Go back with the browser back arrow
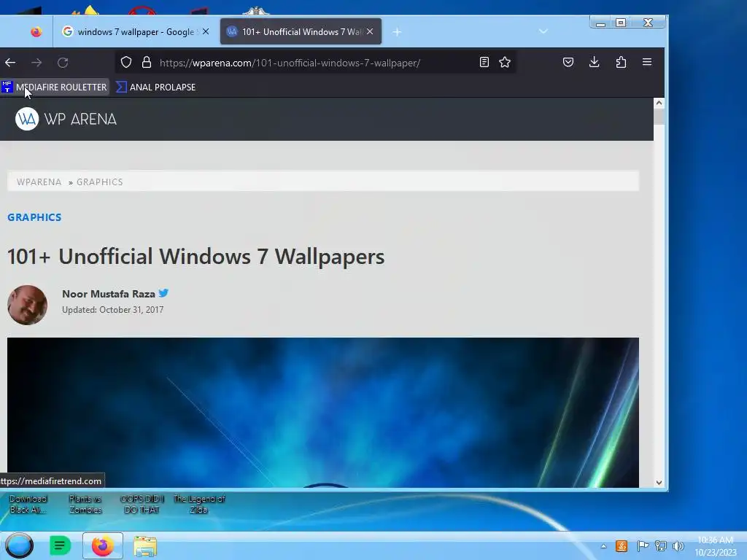The width and height of the screenshot is (747, 560). (10, 63)
